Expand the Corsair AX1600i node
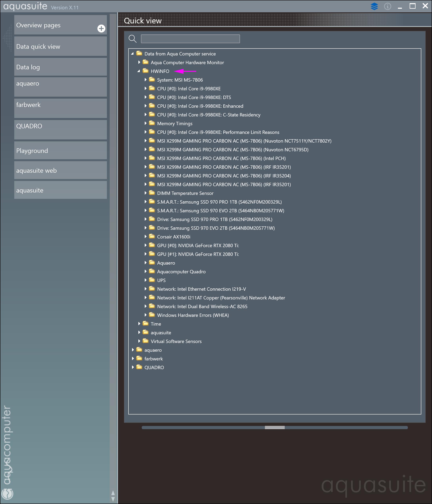Screen dimensions: 432x504 pos(146,237)
